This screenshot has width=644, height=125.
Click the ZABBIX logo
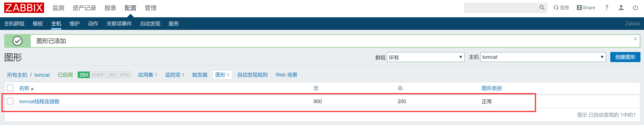pyautogui.click(x=24, y=8)
